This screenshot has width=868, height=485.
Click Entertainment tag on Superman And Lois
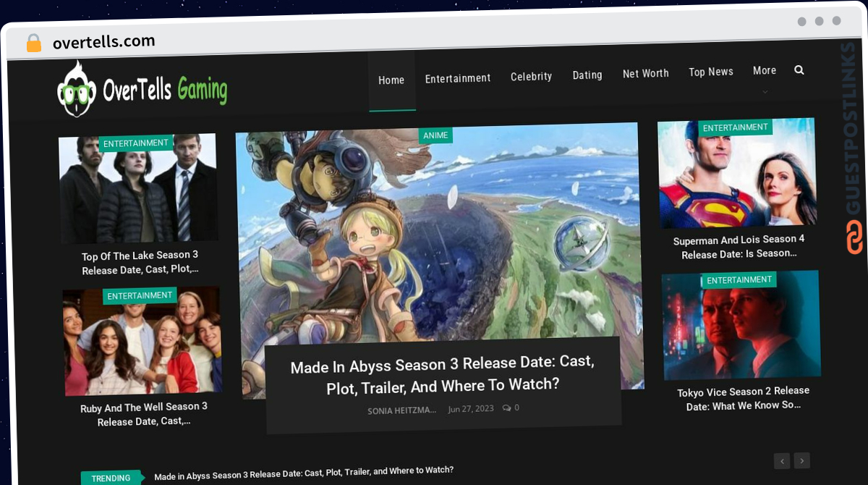[736, 127]
